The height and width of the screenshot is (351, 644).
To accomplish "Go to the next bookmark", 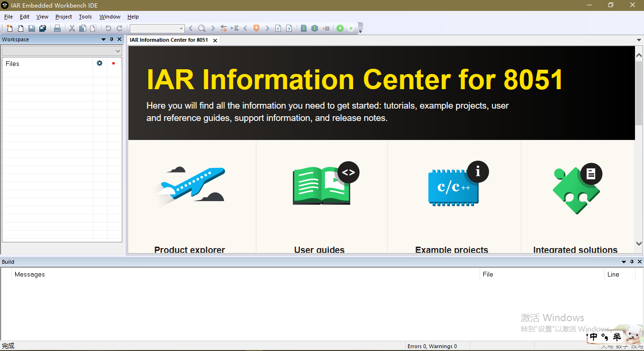I will coord(267,28).
